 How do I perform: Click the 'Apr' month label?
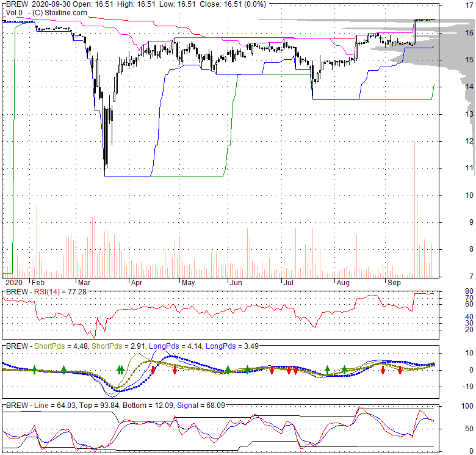(137, 283)
